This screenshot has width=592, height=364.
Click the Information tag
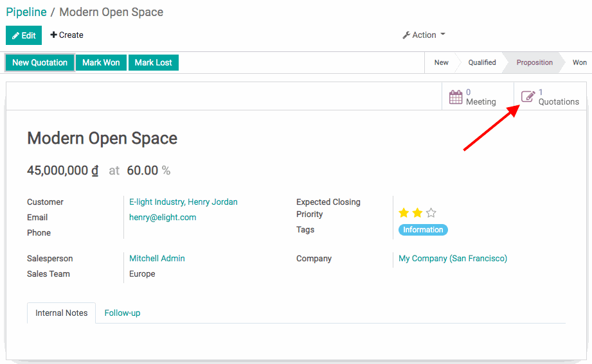click(x=423, y=230)
